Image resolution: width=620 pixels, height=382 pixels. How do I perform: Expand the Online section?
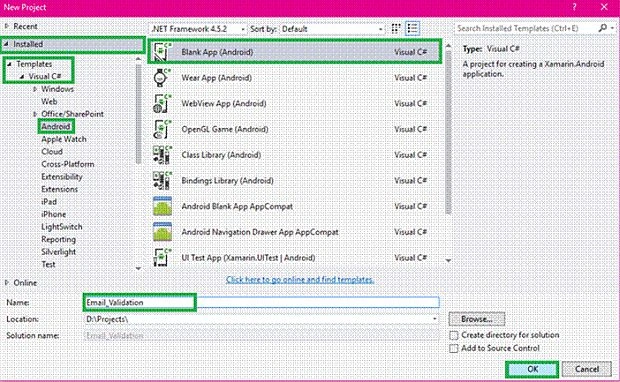(x=7, y=283)
